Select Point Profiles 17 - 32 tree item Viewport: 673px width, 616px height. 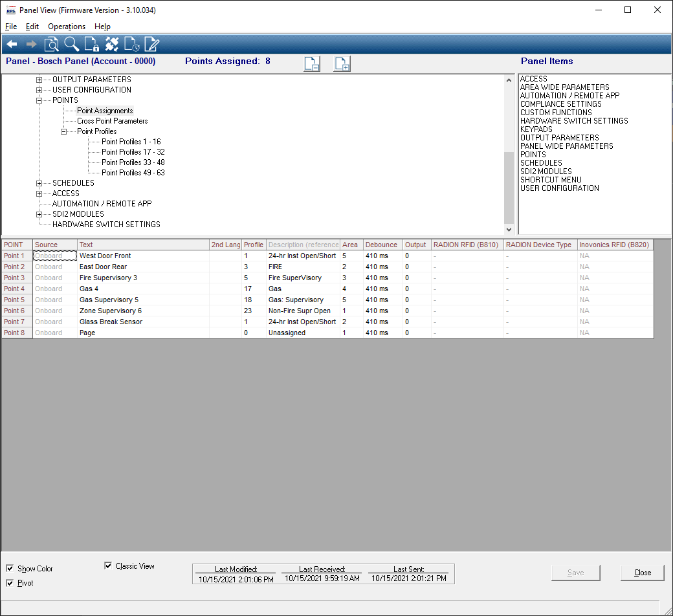(x=133, y=152)
